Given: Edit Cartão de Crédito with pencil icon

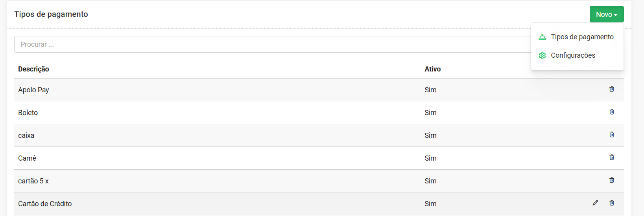Looking at the screenshot, I should click(595, 203).
